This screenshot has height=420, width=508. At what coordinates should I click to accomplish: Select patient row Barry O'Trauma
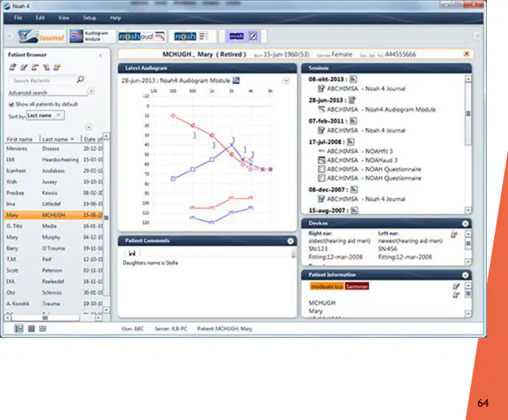point(54,248)
